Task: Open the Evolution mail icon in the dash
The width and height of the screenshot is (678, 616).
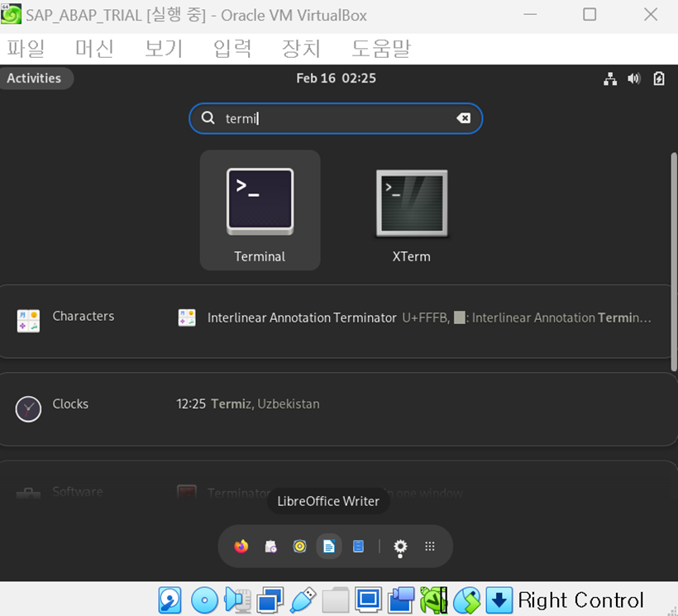Action: click(270, 547)
